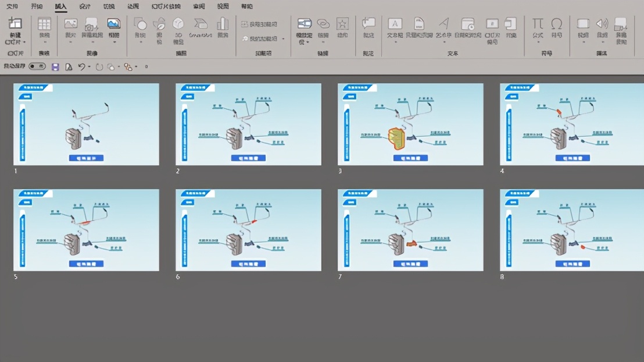Image resolution: width=644 pixels, height=362 pixels.
Task: Insert a SmartArt graphic
Action: [201, 24]
